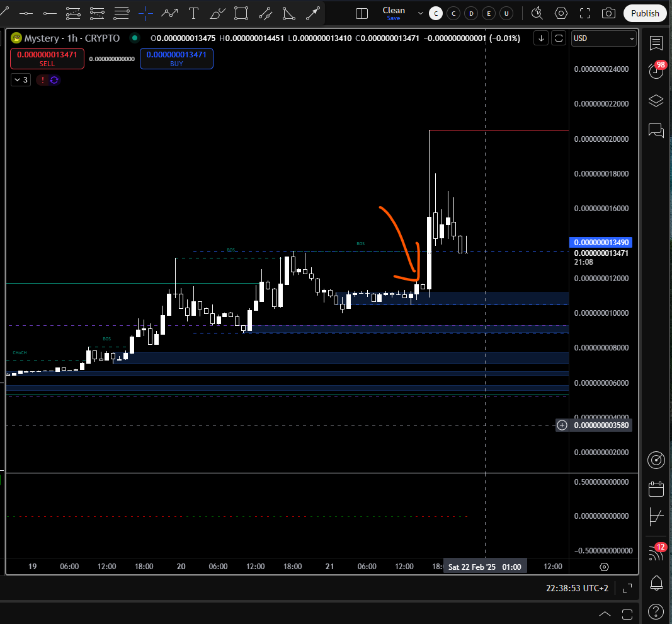The image size is (672, 624).
Task: Select the Rectangle shape tool
Action: [241, 14]
